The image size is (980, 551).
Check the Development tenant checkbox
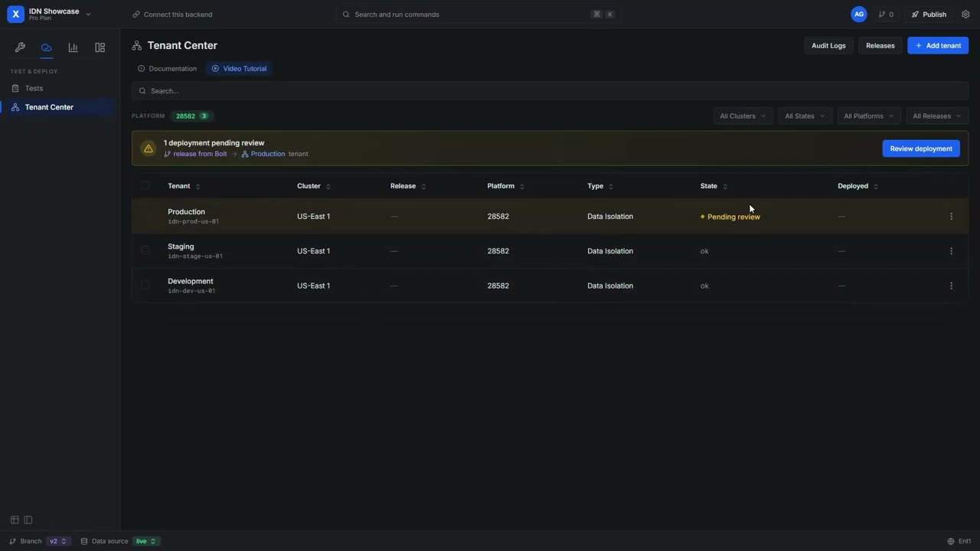(x=145, y=285)
